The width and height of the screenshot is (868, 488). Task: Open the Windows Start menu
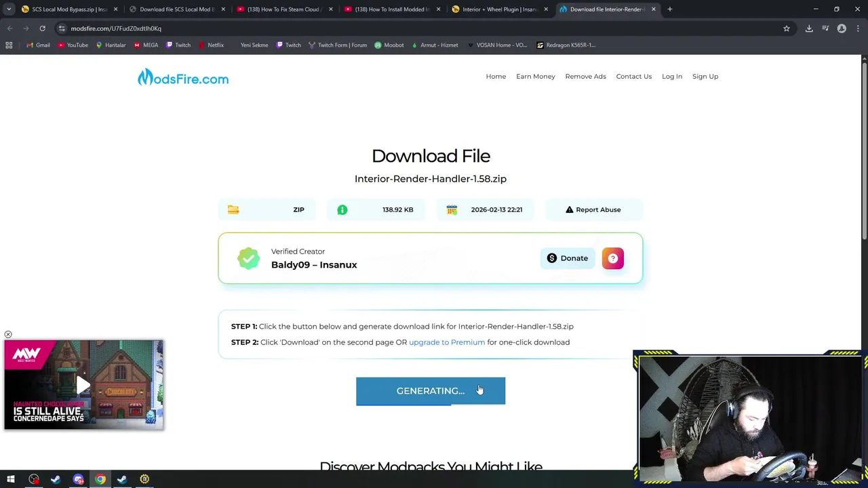click(x=11, y=479)
